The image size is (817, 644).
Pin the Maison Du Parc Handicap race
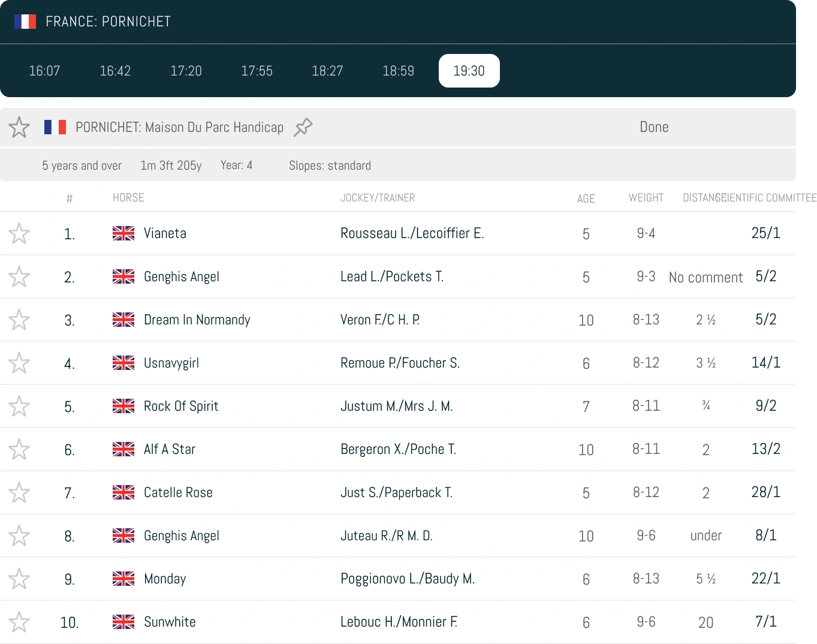point(303,127)
